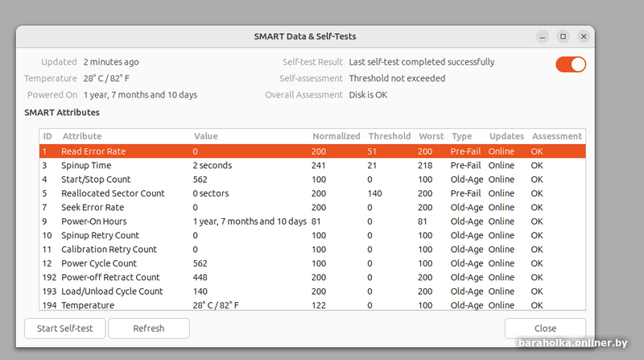Select the Read Error Rate row
Screen dimensions: 644x360
[93, 151]
